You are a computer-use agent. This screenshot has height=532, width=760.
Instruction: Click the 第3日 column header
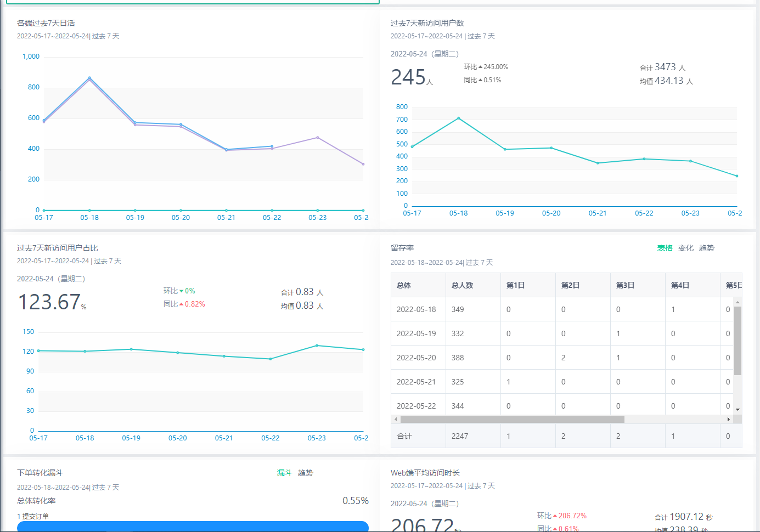(625, 285)
